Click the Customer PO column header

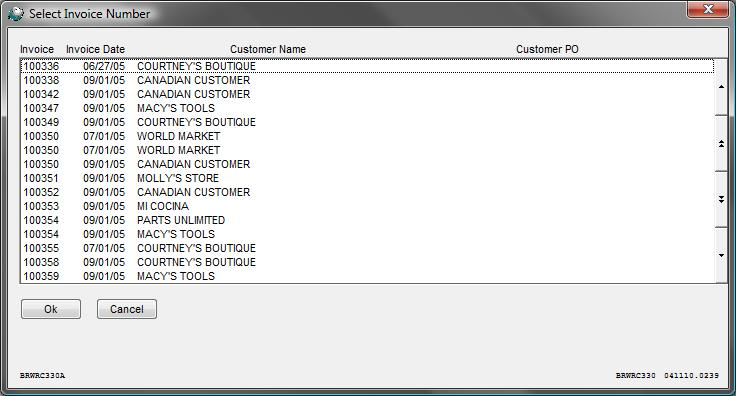[x=547, y=49]
